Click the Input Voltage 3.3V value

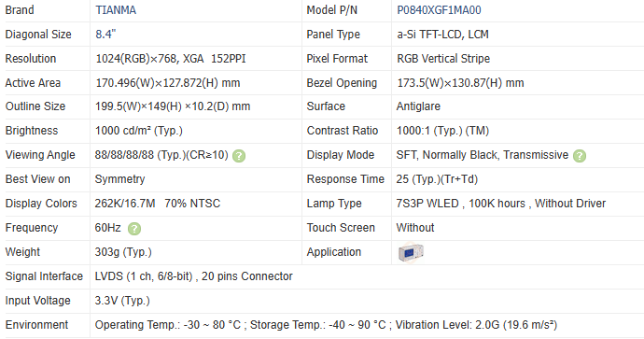click(x=122, y=301)
